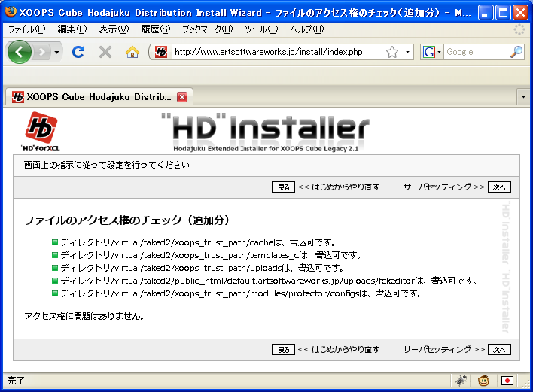Click the window resize grip corner
The height and width of the screenshot is (392, 533).
click(526, 384)
